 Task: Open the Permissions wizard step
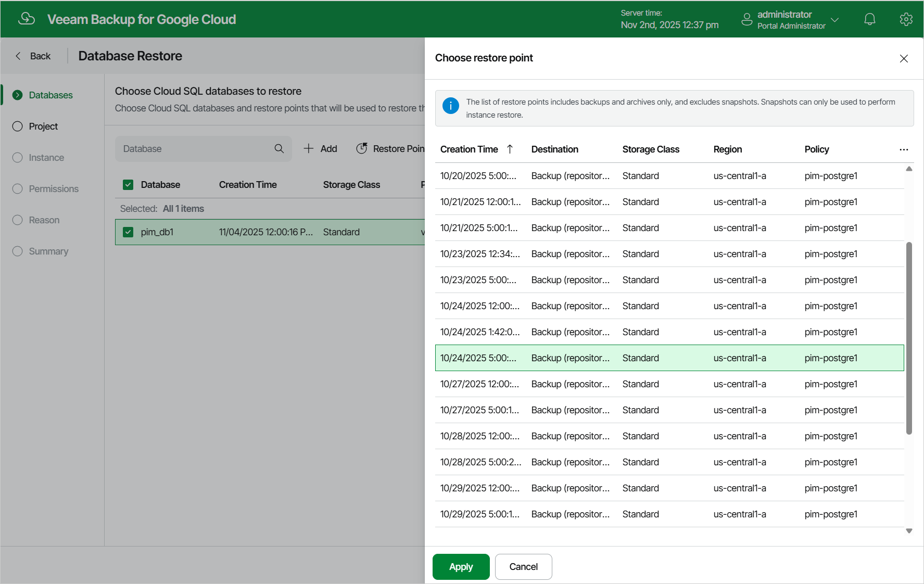(46, 189)
